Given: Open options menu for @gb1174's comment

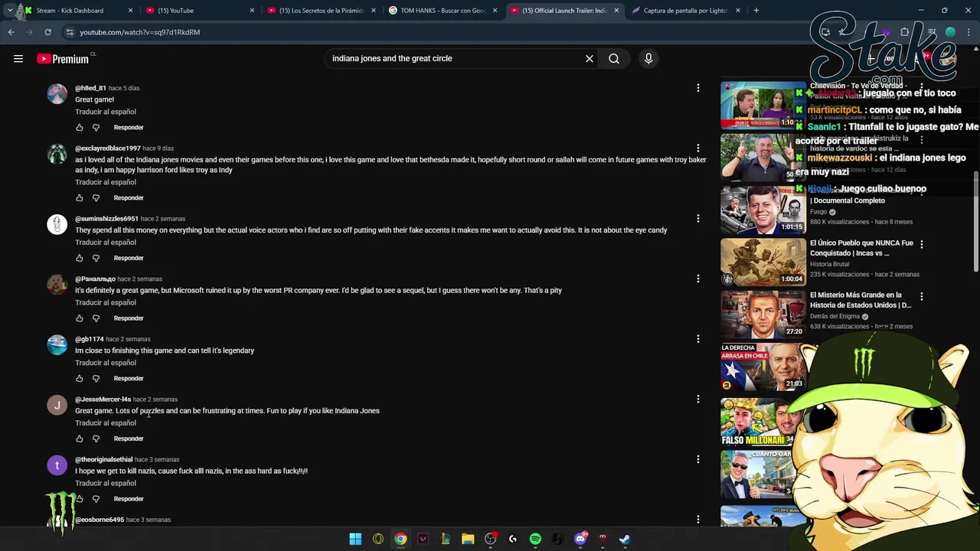Looking at the screenshot, I should (x=698, y=339).
